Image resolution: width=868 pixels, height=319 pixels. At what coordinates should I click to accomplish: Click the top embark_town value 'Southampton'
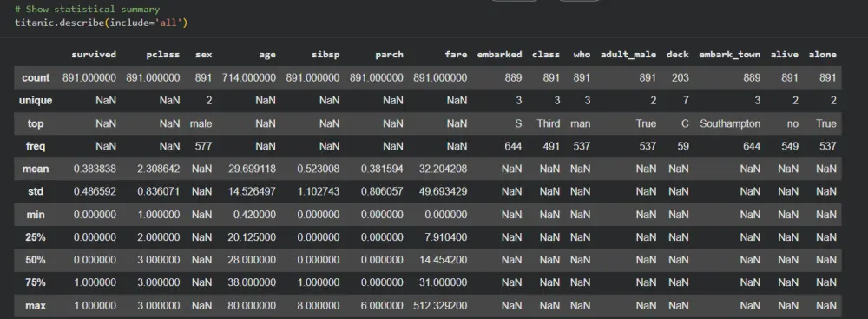(x=730, y=123)
